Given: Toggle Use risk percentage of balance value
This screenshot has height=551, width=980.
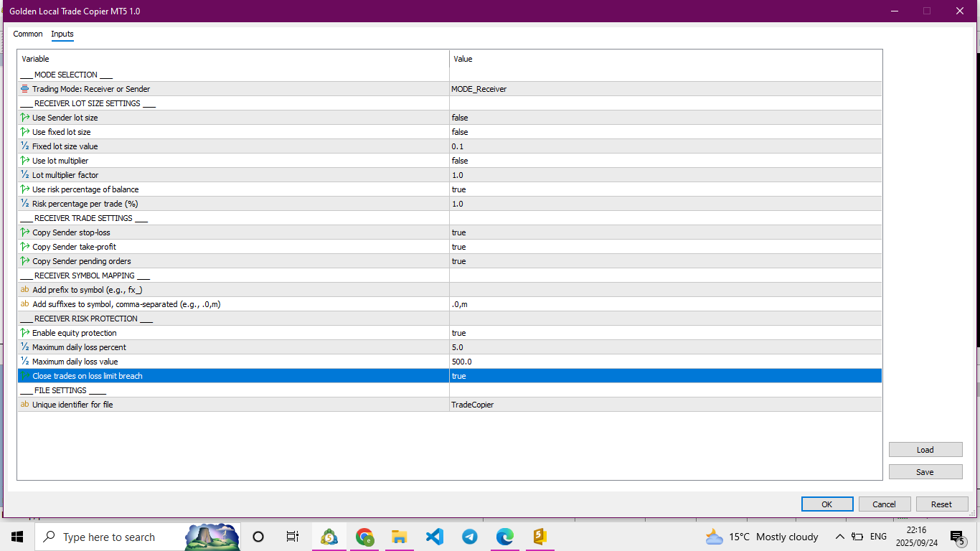Looking at the screenshot, I should click(666, 189).
